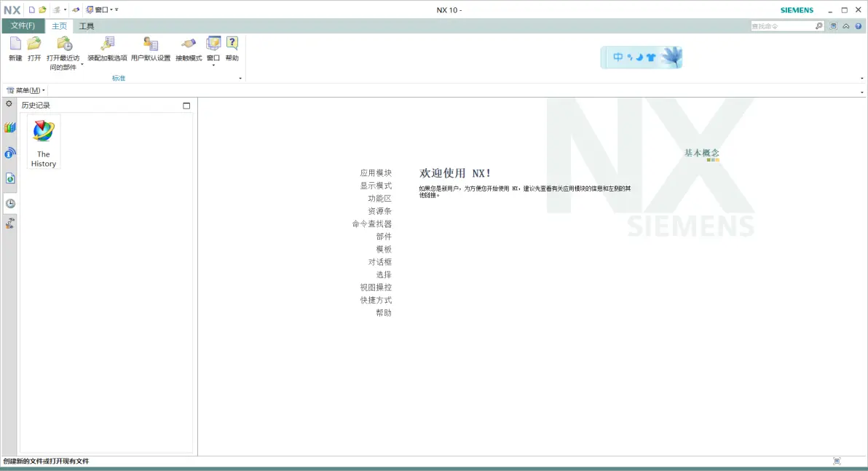Click the 新建 (New) ribbon icon
Image resolution: width=868 pixels, height=471 pixels.
(x=15, y=44)
